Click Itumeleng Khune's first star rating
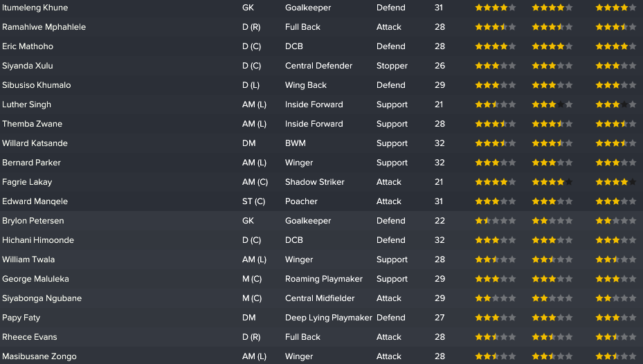 tap(496, 8)
